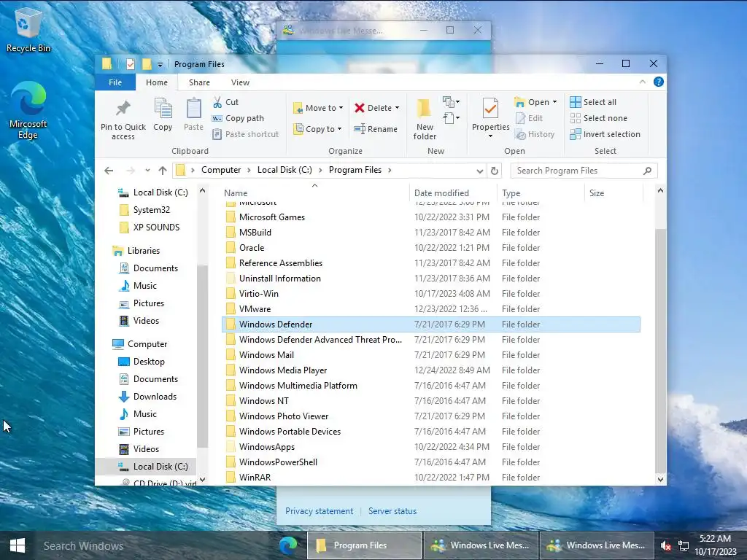Click Copy path in Clipboard group
Viewport: 747px width, 560px height.
click(239, 118)
